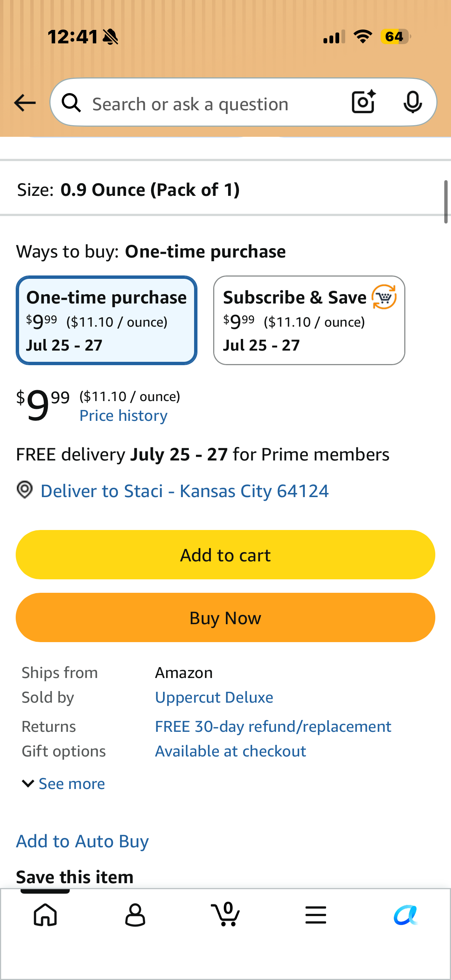Open camera lens search icon
Screen dimensions: 451x980
(364, 102)
